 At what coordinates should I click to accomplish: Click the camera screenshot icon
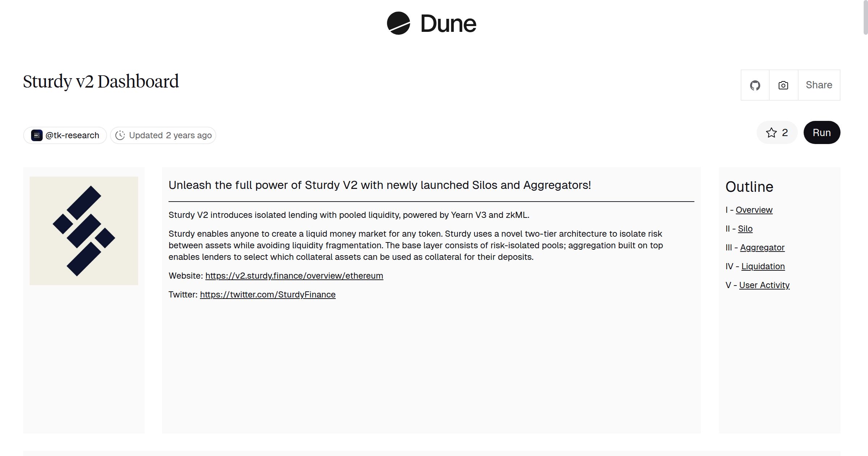[x=783, y=85]
